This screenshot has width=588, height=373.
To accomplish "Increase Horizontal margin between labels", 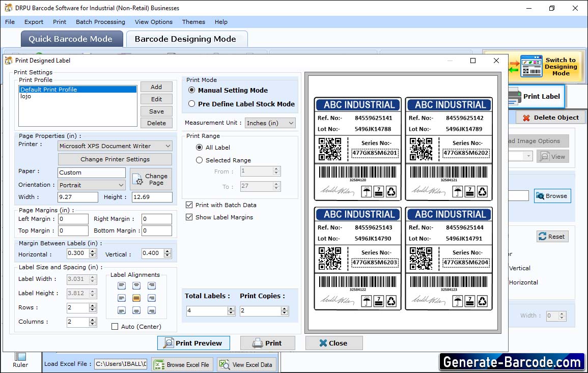I will tap(93, 251).
